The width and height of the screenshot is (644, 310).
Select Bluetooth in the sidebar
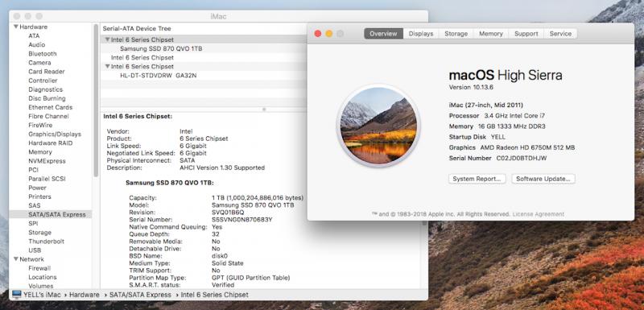pos(43,54)
